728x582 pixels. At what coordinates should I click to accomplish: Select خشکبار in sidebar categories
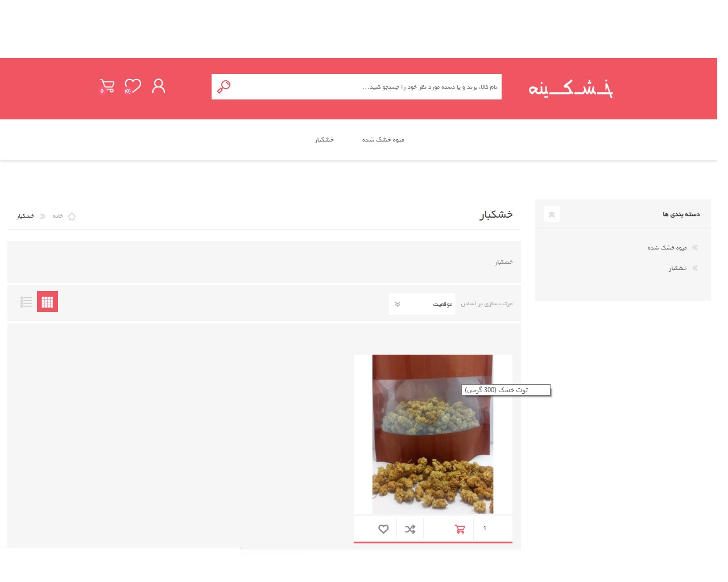click(x=677, y=268)
